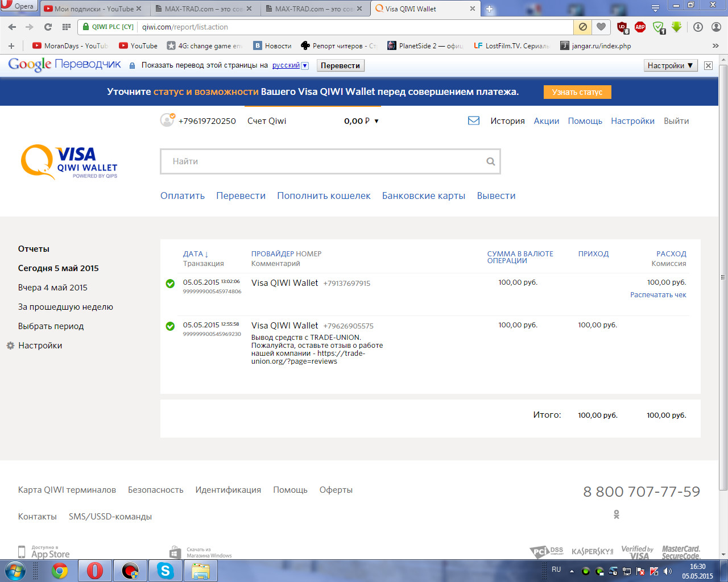Open the Speed Dial grid icon
The height and width of the screenshot is (582, 728).
(66, 27)
